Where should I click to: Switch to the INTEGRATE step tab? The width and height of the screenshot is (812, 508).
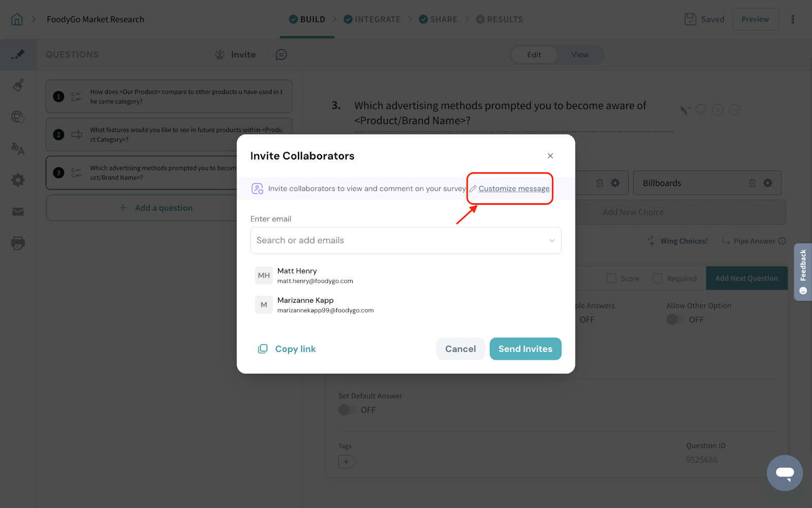pyautogui.click(x=372, y=19)
